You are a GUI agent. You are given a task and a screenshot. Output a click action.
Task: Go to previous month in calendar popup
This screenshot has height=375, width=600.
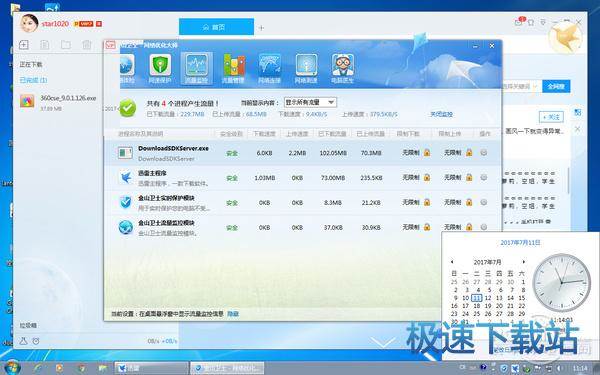pos(452,262)
